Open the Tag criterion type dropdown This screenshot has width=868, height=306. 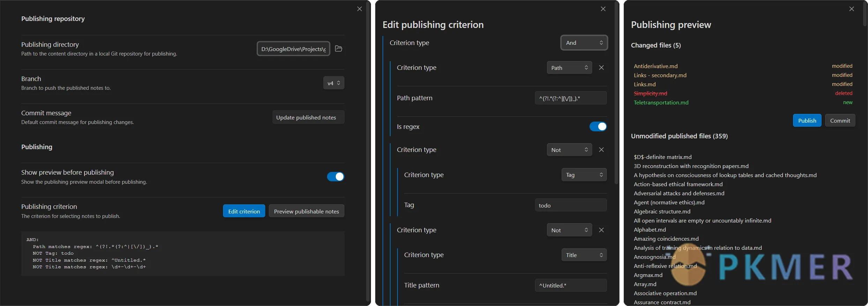click(584, 175)
